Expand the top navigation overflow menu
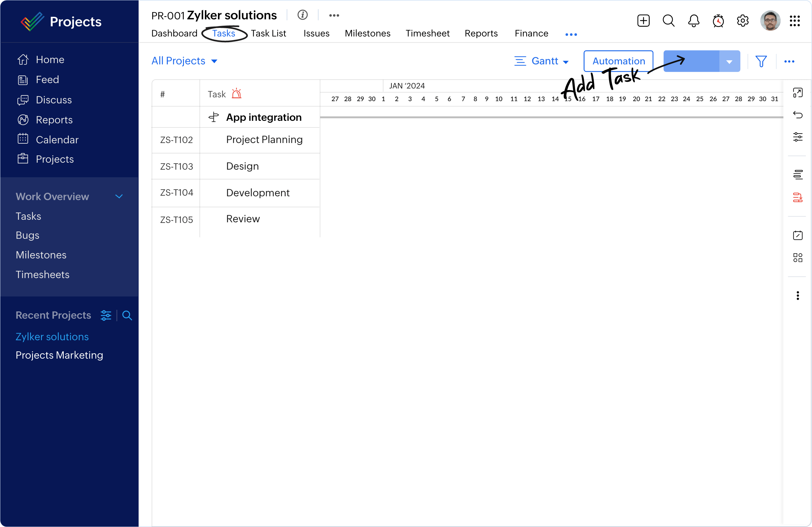Viewport: 812px width, 527px height. tap(570, 33)
